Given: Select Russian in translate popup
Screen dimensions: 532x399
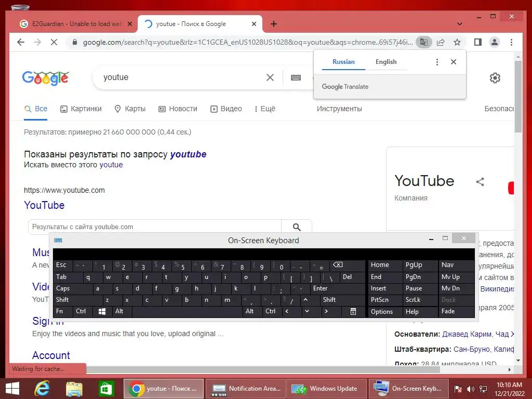Looking at the screenshot, I should 343,62.
